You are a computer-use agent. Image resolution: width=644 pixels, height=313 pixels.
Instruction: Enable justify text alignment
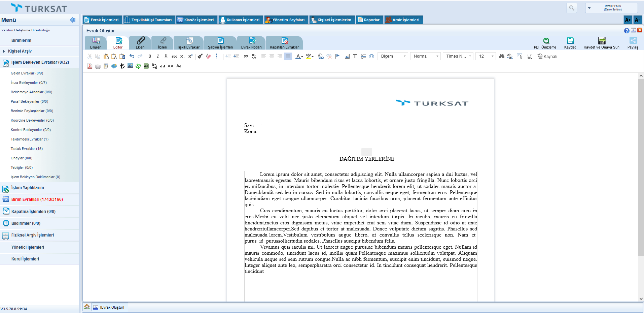288,56
